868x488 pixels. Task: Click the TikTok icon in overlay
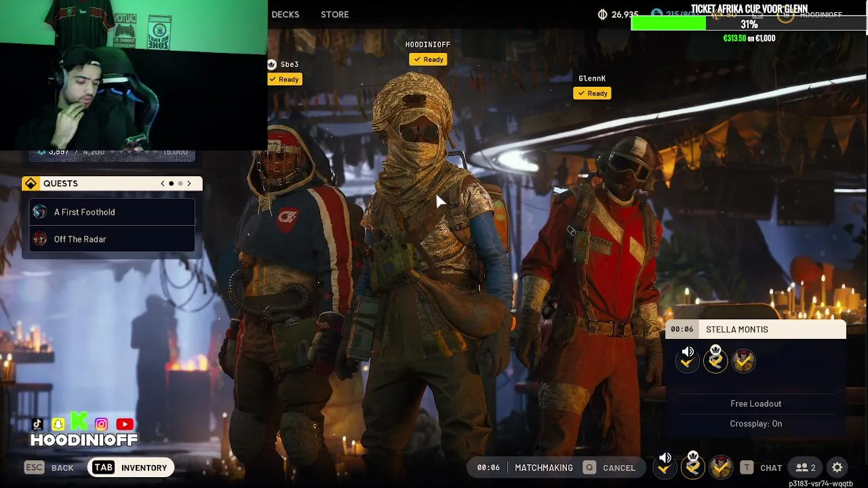tap(37, 424)
